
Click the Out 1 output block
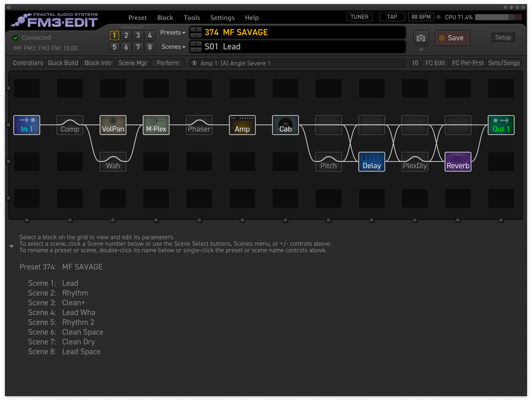[x=501, y=125]
